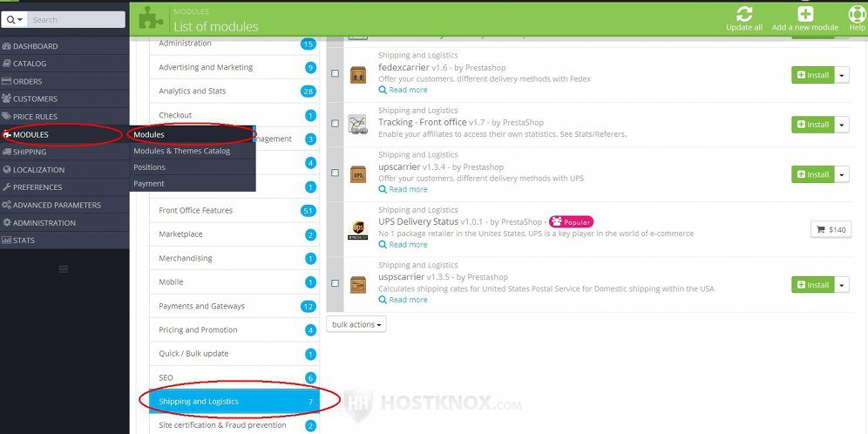
Task: Tick the uspscarrier checkbox
Action: click(x=335, y=283)
